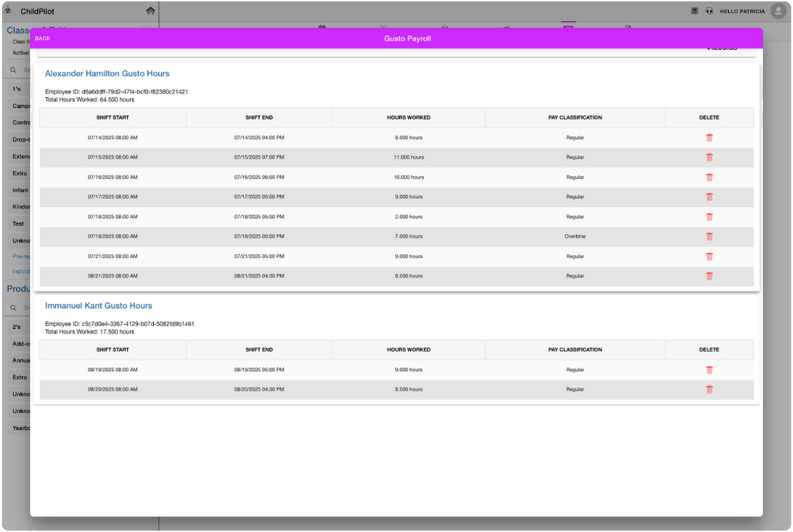The height and width of the screenshot is (532, 793).
Task: Delete the 07/18/2025 Overtime shift
Action: click(x=709, y=236)
